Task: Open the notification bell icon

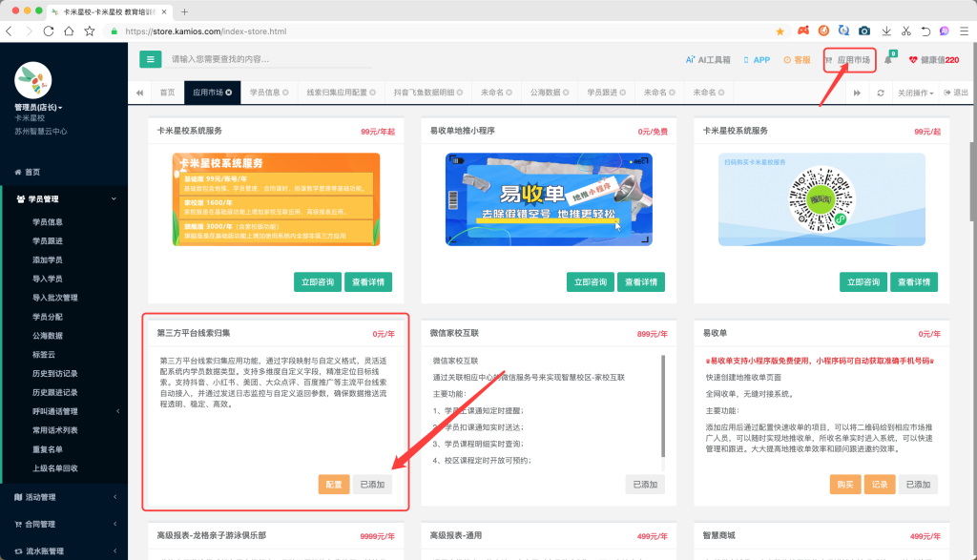Action: (x=888, y=59)
